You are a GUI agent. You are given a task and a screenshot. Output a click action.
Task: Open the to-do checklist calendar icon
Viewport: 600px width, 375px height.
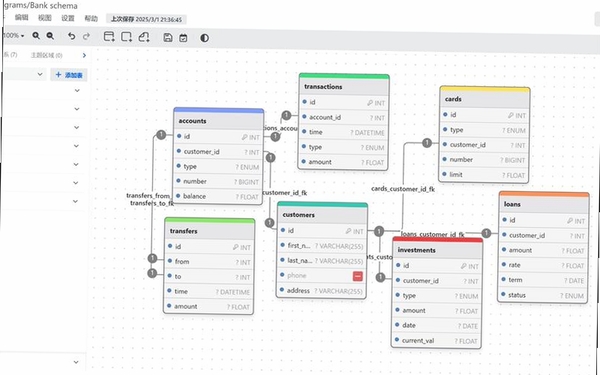click(x=183, y=38)
